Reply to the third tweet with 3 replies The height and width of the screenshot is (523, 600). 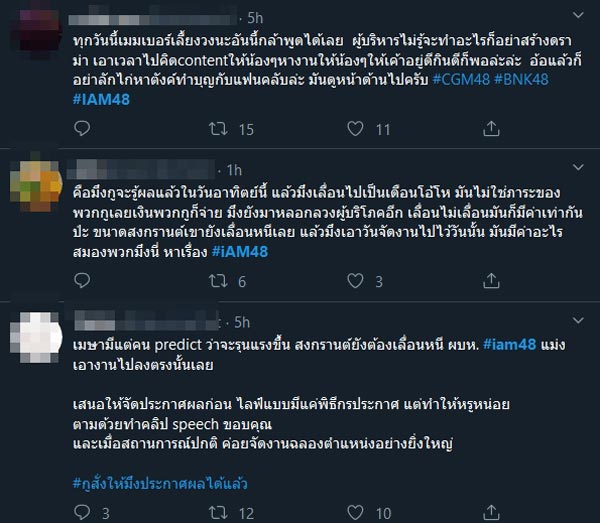click(81, 513)
